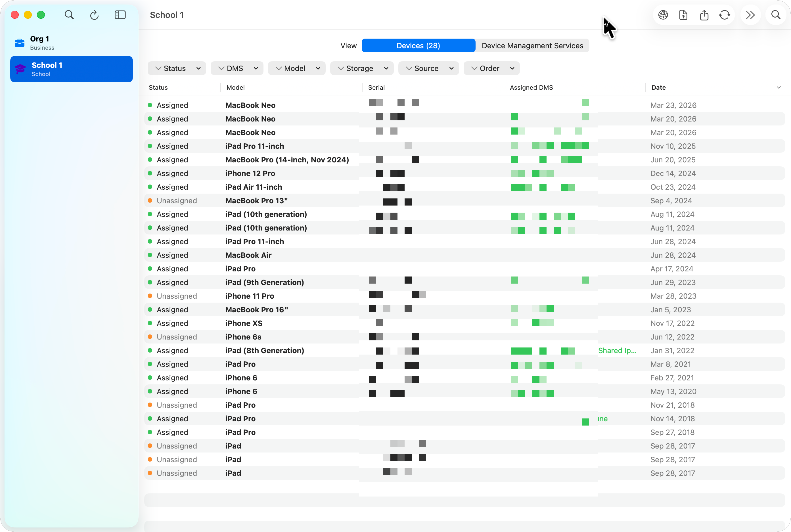Image resolution: width=791 pixels, height=532 pixels.
Task: Toggle the sidebar visibility
Action: 120,15
